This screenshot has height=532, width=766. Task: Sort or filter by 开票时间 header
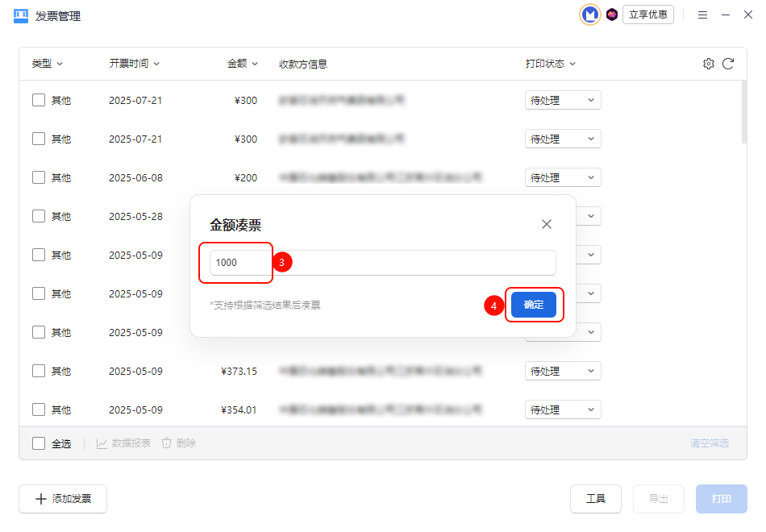[135, 64]
